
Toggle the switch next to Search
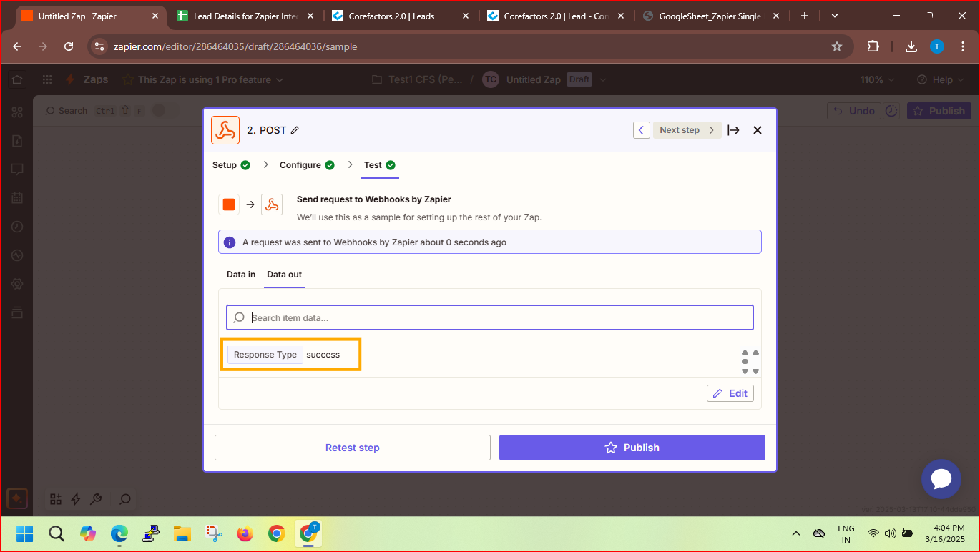165,111
